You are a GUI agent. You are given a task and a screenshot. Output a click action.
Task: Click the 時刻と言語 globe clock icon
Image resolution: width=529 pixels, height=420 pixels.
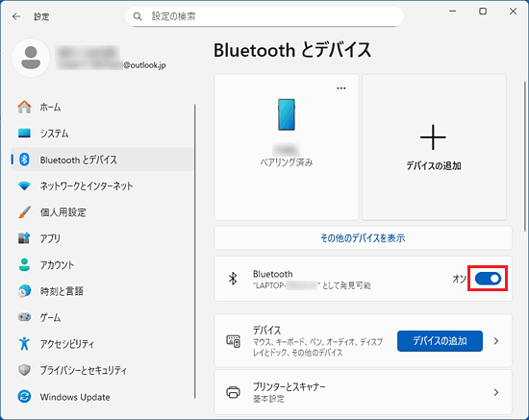click(x=24, y=291)
